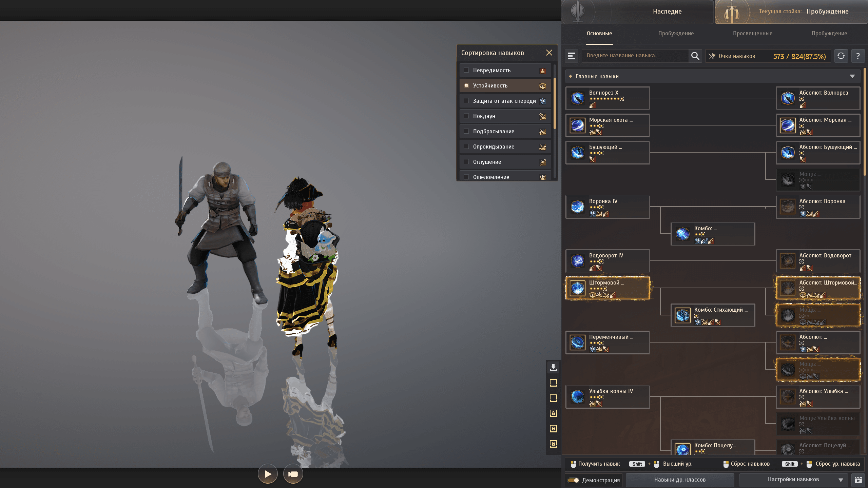Toggle the Демонстрация switch
This screenshot has height=488, width=868.
574,480
